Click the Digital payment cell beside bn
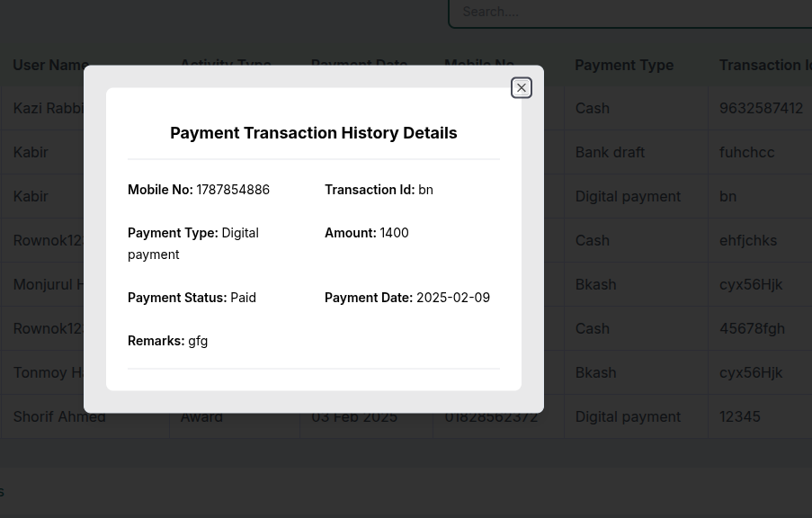Screen dimensions: 812x518 pyautogui.click(x=628, y=196)
